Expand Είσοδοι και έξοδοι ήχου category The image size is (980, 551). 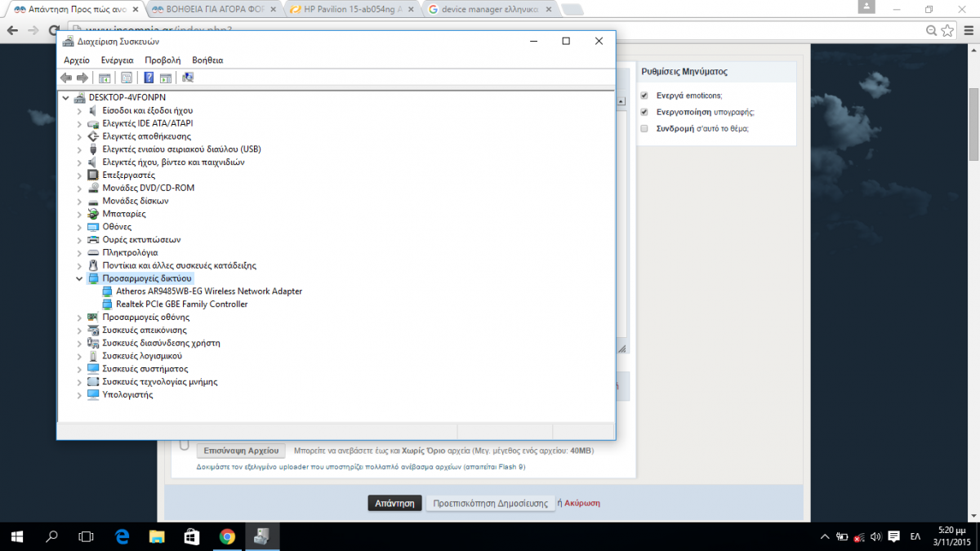pos(79,110)
